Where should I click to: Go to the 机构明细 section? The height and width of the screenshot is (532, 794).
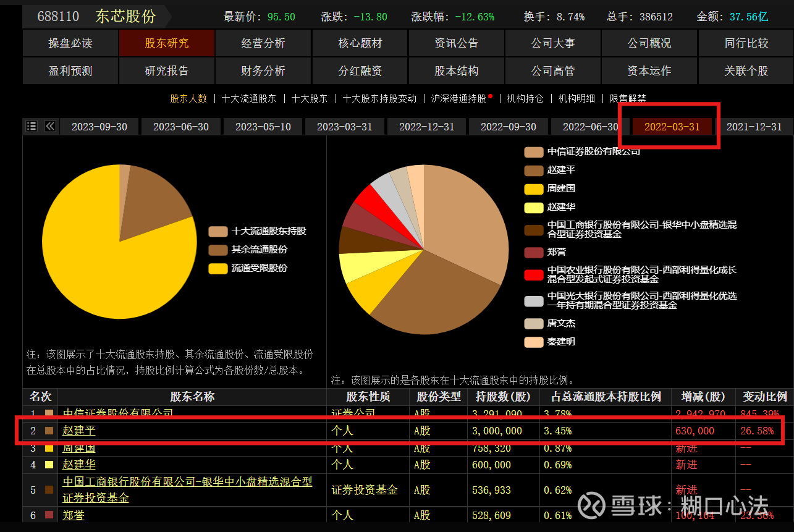pos(576,98)
